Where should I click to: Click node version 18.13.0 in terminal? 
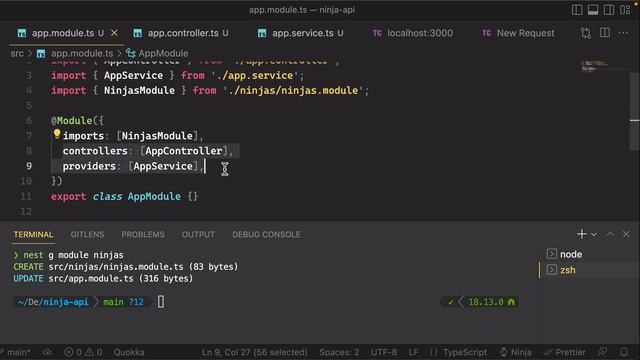[486, 302]
